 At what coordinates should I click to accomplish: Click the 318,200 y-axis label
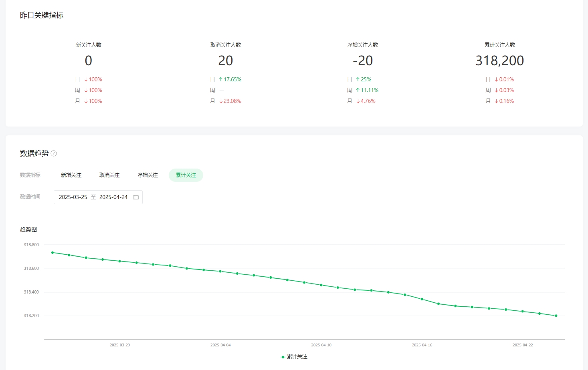[x=31, y=316]
